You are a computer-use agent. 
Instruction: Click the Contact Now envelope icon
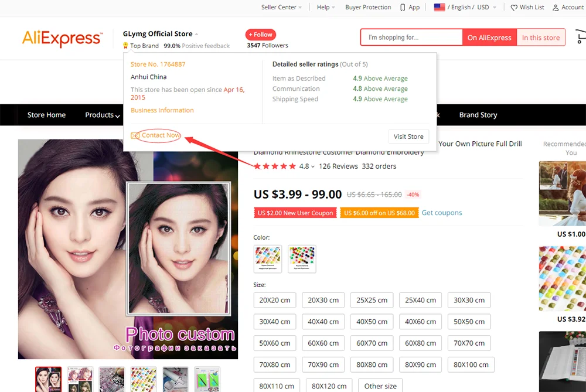tap(135, 135)
